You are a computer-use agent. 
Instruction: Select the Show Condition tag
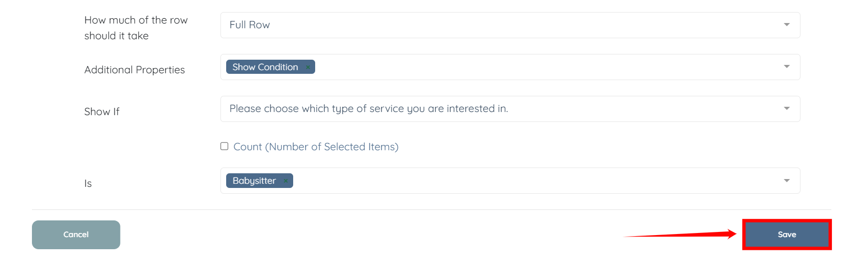point(265,67)
